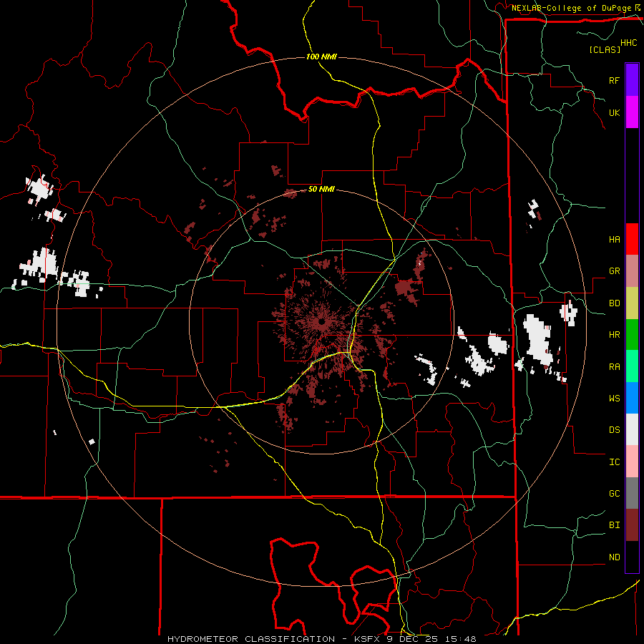Click the HR green legend swatch
Screen dimensions: 644x644
tap(632, 335)
